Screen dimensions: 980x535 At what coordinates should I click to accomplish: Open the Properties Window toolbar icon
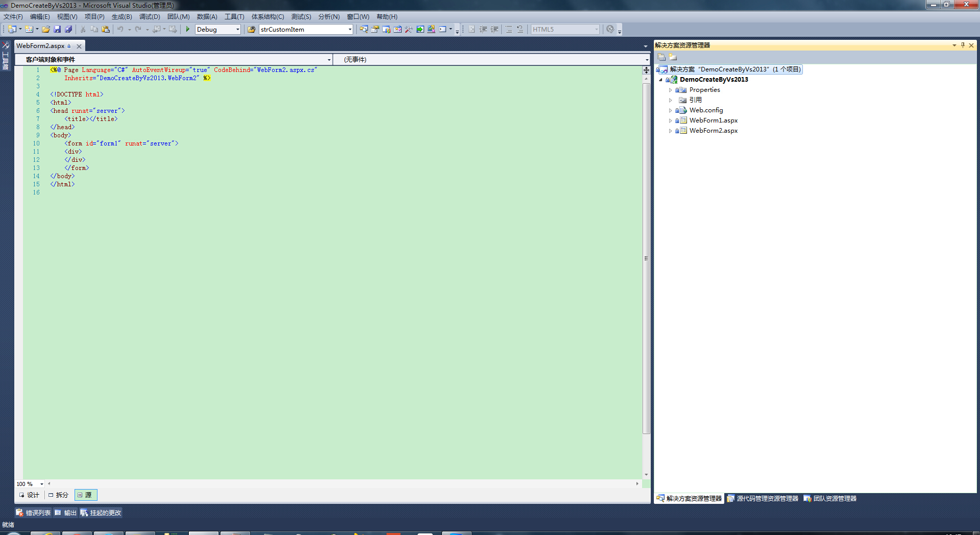coord(375,29)
